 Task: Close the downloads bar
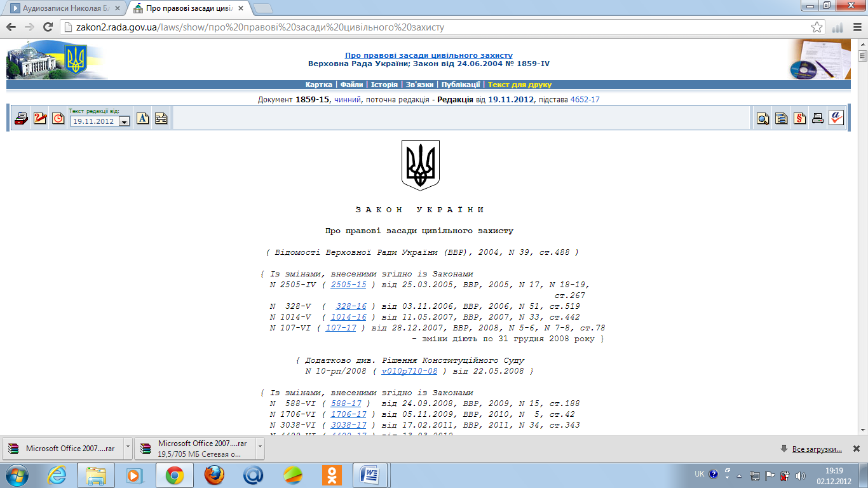click(856, 449)
